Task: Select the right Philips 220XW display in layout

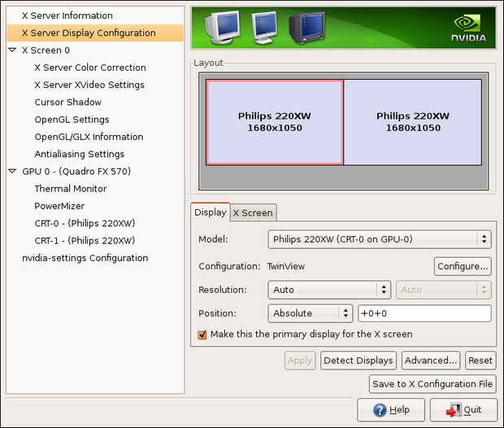Action: click(413, 122)
